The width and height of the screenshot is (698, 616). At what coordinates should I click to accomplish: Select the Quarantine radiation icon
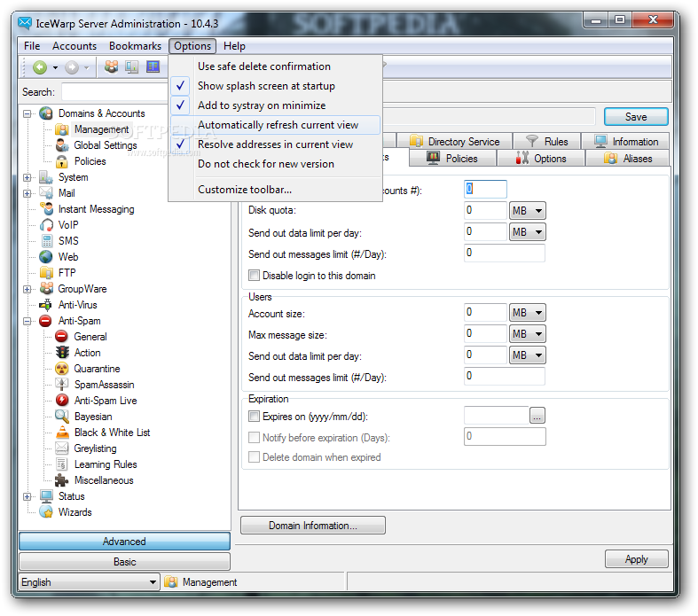62,369
